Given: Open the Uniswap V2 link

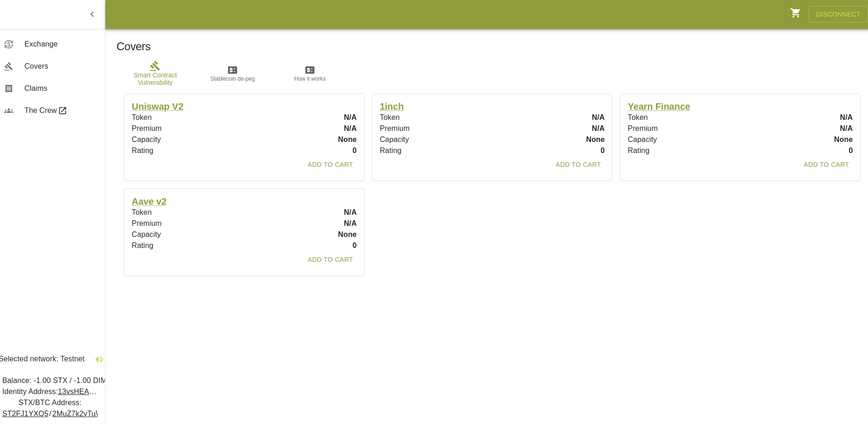Looking at the screenshot, I should (157, 106).
